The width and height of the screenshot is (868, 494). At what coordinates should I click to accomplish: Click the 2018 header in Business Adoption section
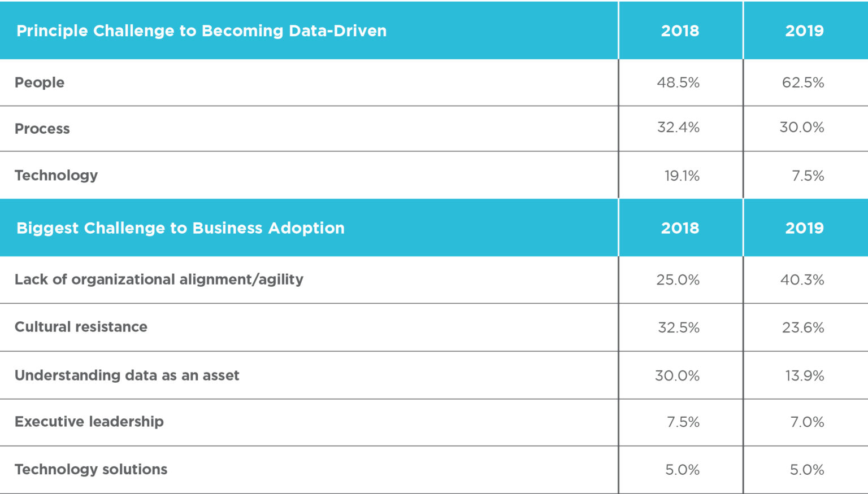tap(680, 228)
